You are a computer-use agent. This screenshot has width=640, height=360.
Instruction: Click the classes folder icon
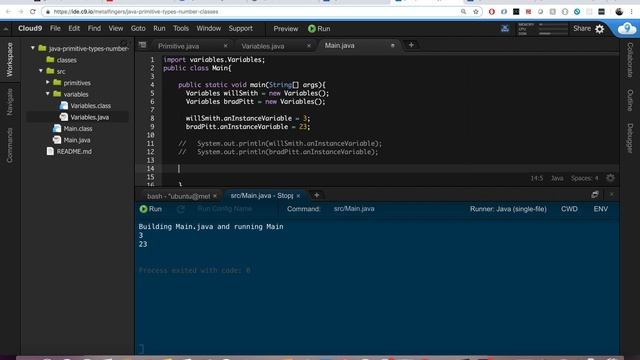pyautogui.click(x=50, y=60)
